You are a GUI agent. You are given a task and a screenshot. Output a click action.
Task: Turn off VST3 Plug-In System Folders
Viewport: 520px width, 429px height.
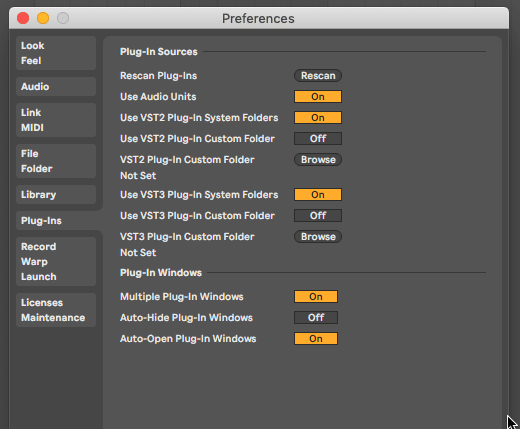[x=318, y=195]
